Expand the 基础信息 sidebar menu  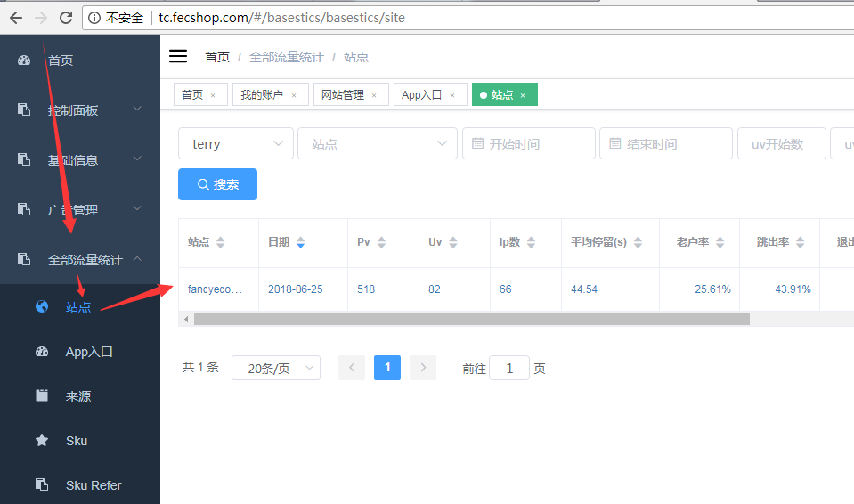[138, 159]
